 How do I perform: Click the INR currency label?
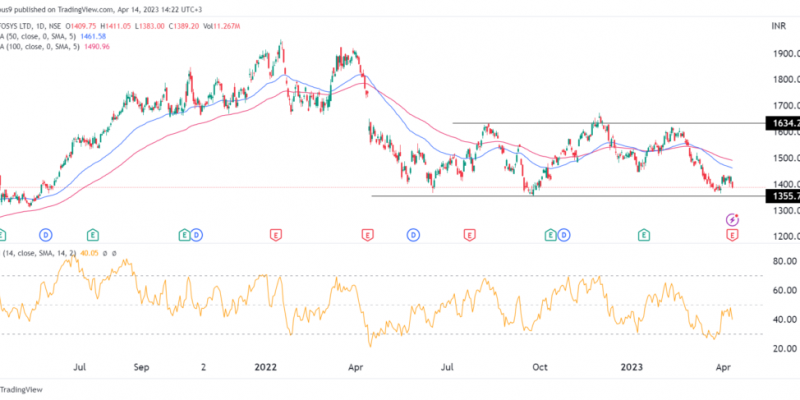(x=779, y=26)
